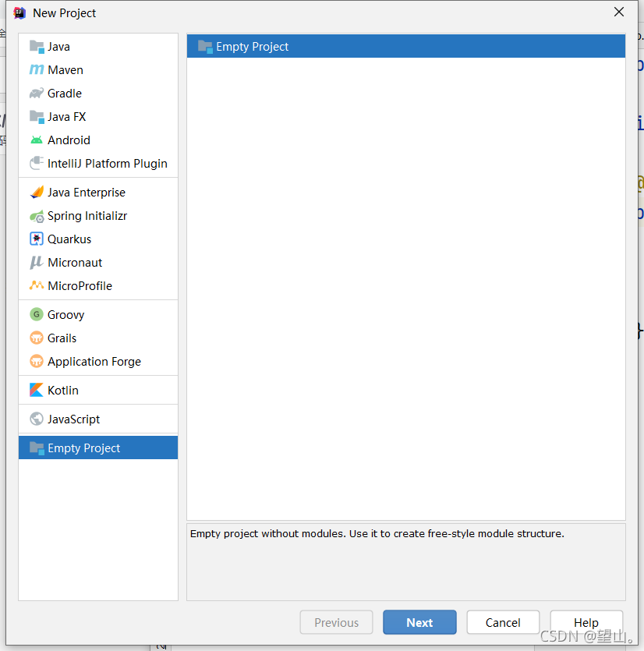This screenshot has width=644, height=651.
Task: Click the disabled Previous button
Action: (336, 622)
